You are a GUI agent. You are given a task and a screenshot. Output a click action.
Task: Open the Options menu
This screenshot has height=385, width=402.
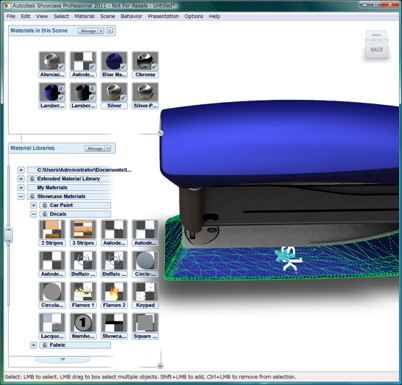pos(194,16)
